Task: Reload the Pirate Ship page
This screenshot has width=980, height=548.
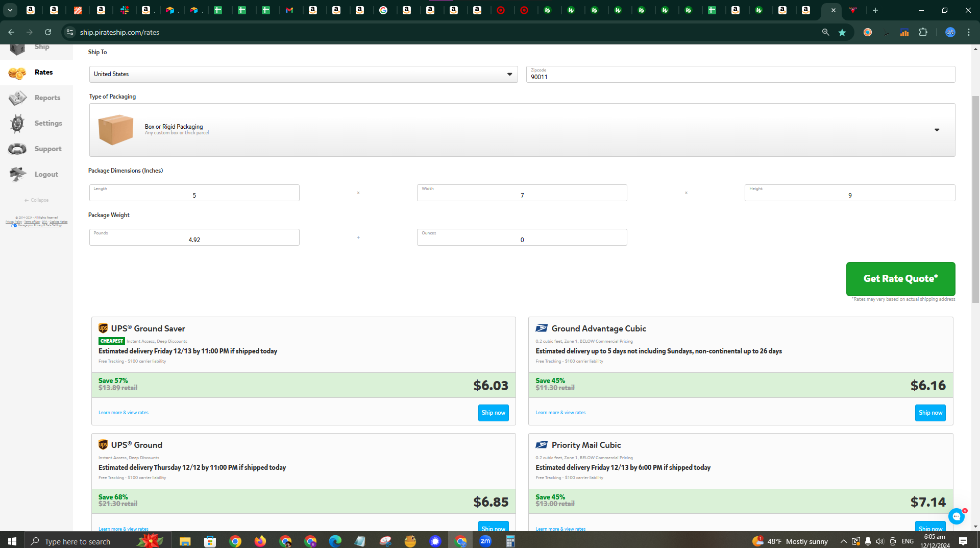Action: [48, 32]
